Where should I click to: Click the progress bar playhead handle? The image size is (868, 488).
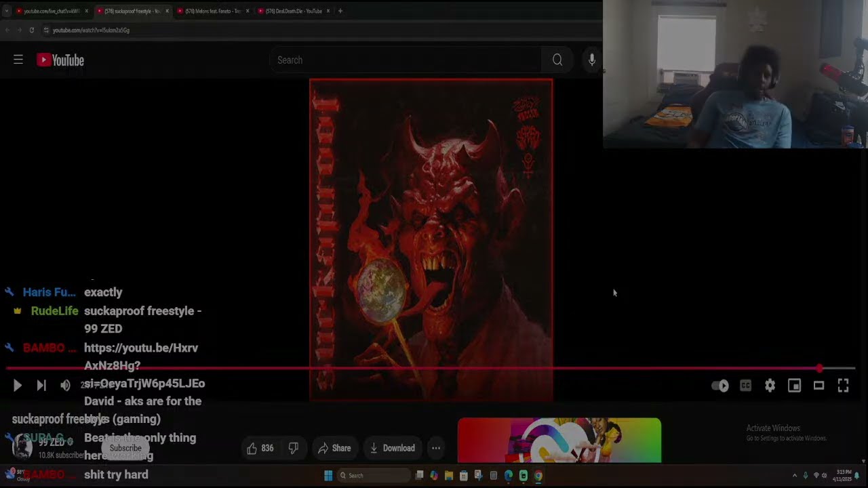[x=819, y=369]
